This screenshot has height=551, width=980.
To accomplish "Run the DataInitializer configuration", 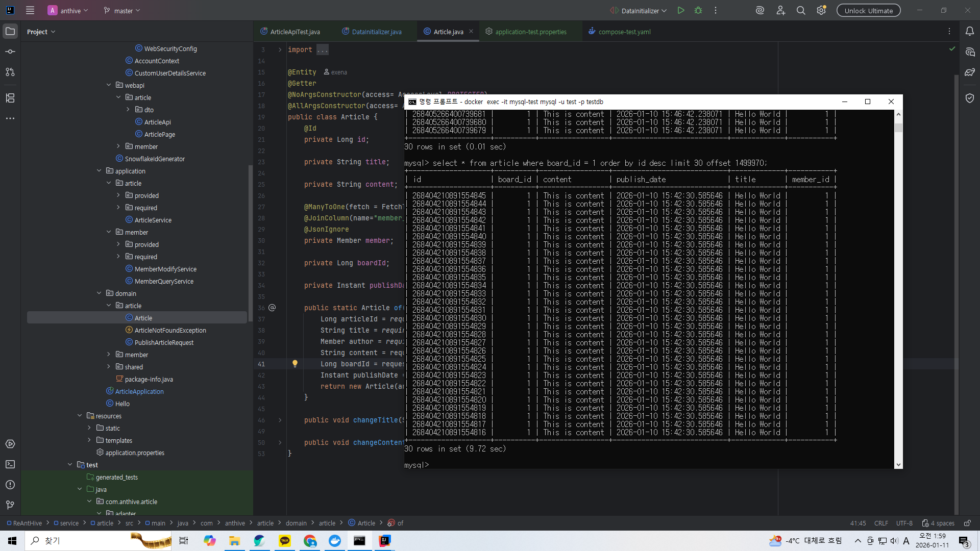I will point(680,10).
